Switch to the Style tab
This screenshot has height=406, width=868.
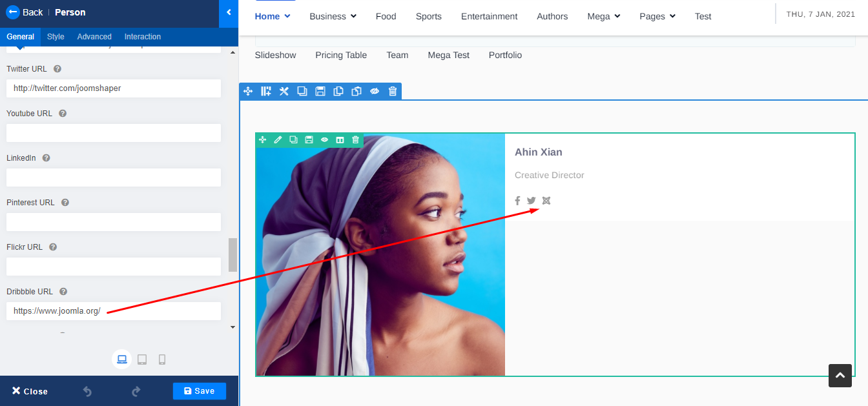point(56,37)
